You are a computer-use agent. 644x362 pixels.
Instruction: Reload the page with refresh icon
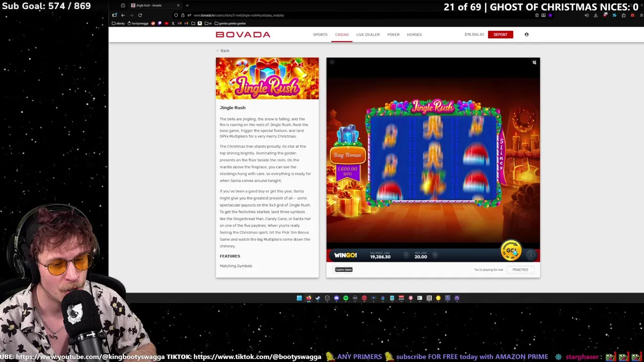click(140, 15)
